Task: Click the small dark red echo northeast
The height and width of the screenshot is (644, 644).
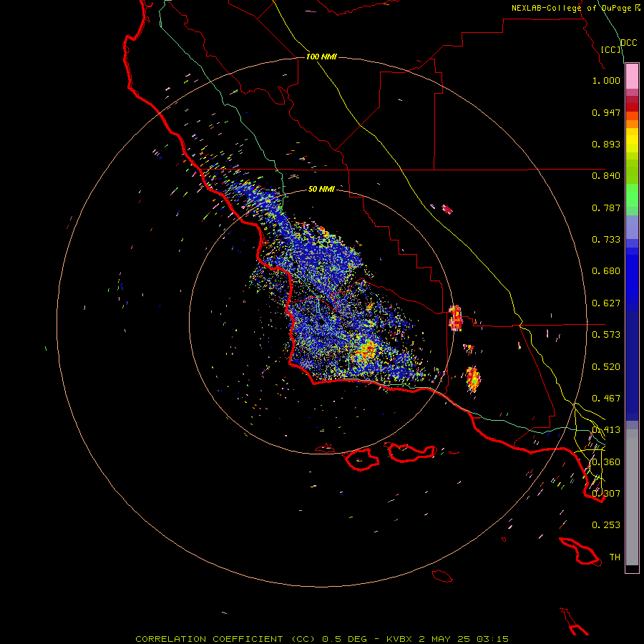Action: 447,210
